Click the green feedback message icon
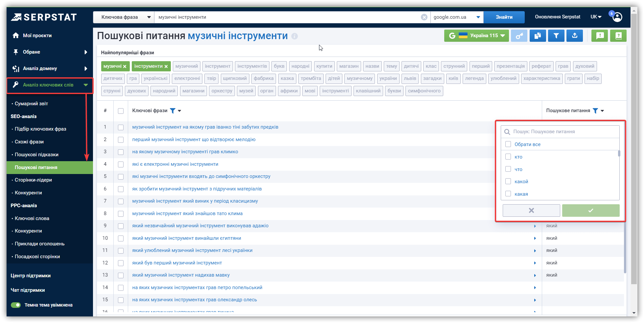This screenshot has width=644, height=323. click(x=600, y=36)
